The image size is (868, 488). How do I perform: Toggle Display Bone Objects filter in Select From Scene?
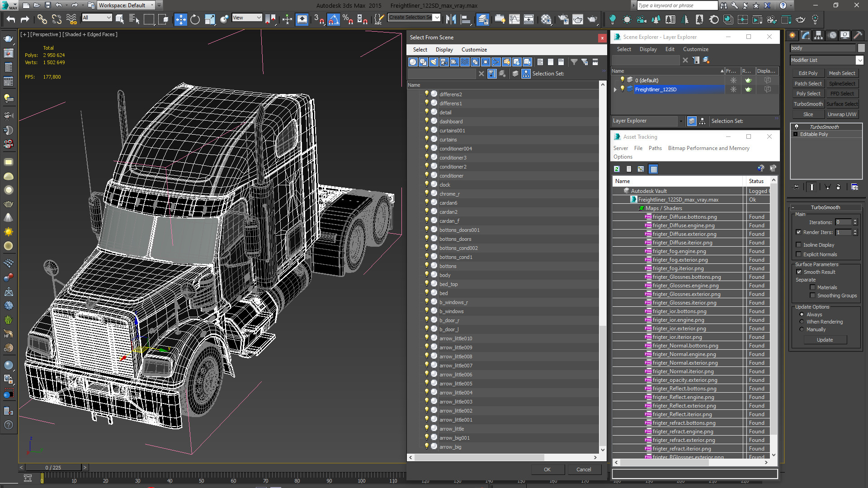[x=496, y=62]
